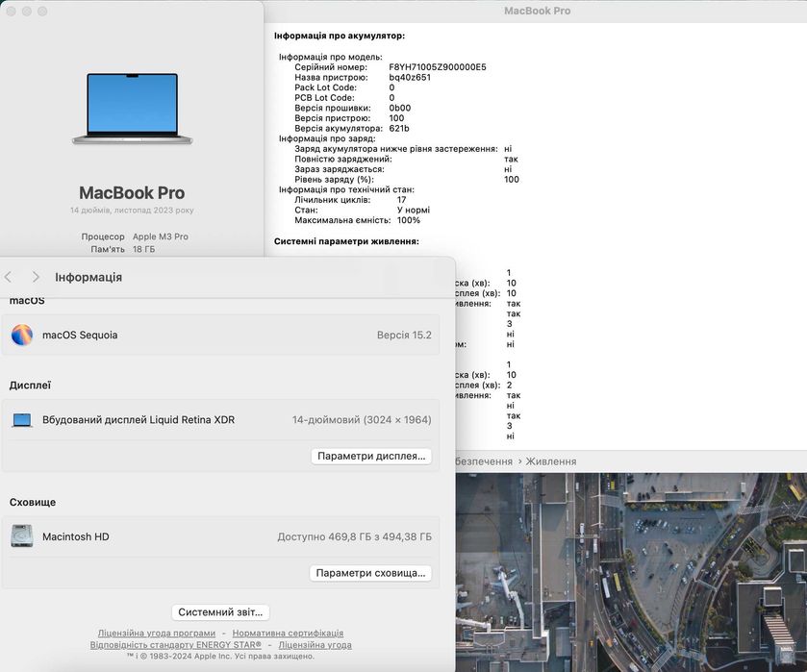Click the 14 дюймів, листопад 2023 року text

pos(132,210)
